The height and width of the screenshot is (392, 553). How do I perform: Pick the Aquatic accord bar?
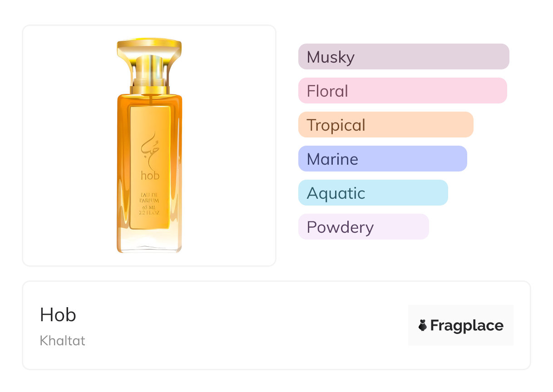tap(373, 193)
